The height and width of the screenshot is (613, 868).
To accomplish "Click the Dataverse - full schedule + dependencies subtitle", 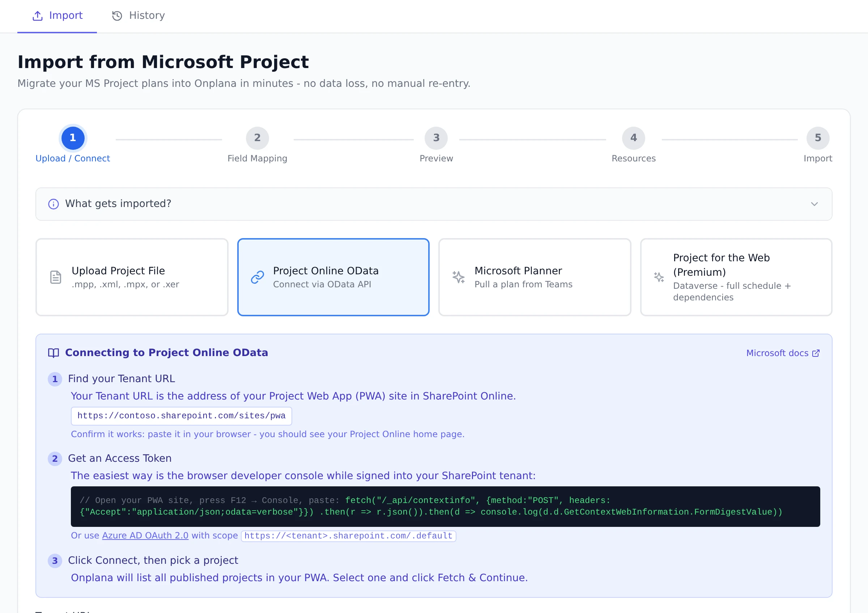I will click(732, 292).
